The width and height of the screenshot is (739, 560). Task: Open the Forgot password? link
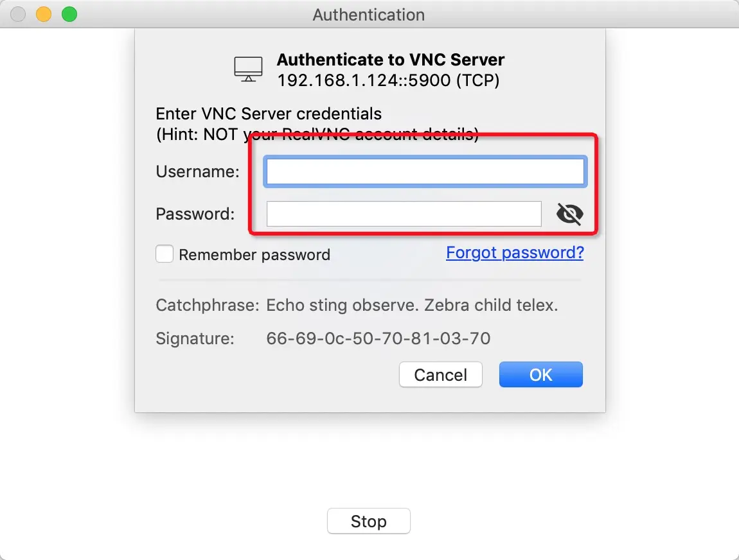[x=515, y=252]
